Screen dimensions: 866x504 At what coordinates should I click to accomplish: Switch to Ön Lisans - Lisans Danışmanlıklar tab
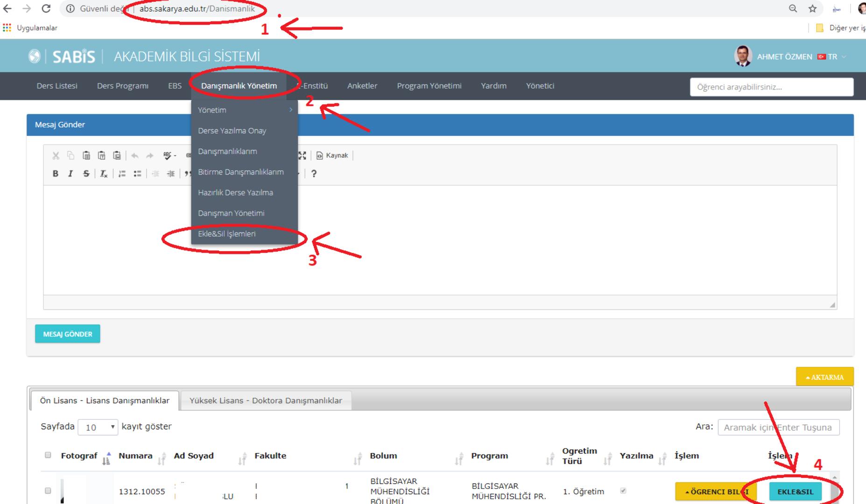[x=105, y=401]
